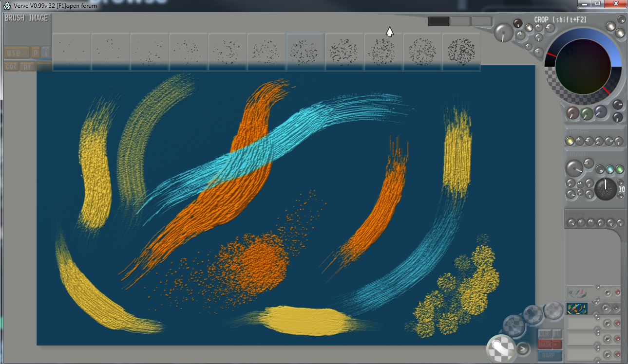
Task: Switch to the middle gray top tab
Action: (460, 21)
